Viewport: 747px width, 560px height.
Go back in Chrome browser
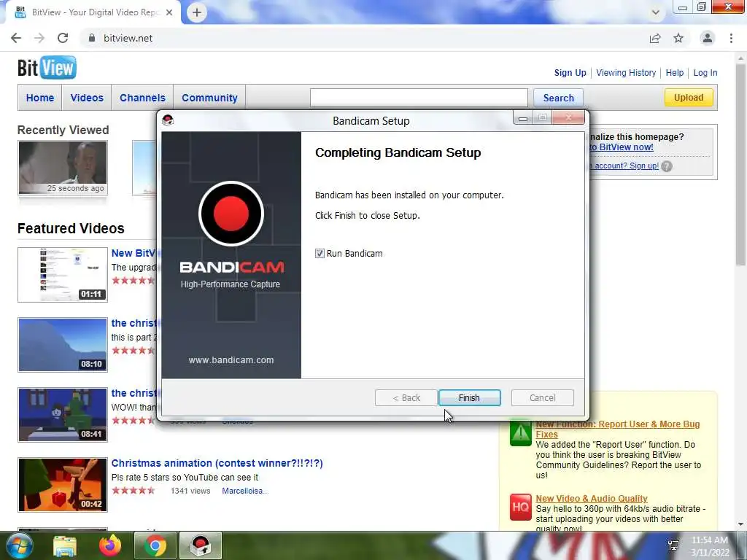[x=16, y=38]
